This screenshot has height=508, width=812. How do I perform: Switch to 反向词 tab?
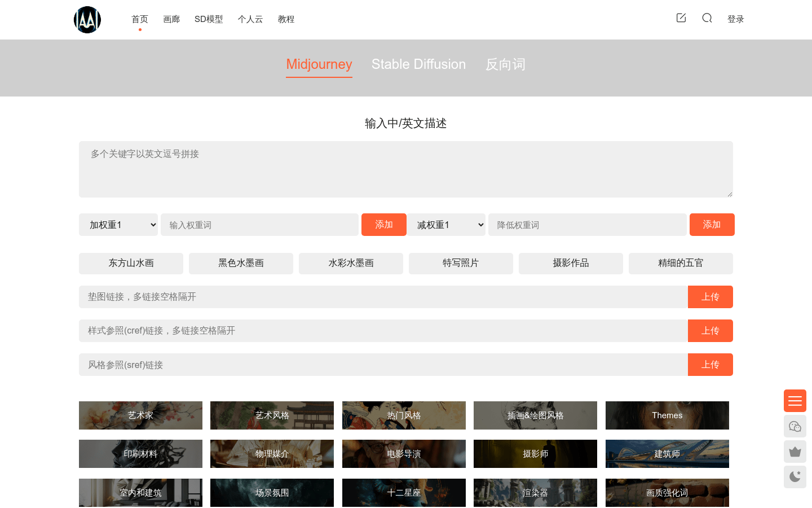tap(506, 64)
